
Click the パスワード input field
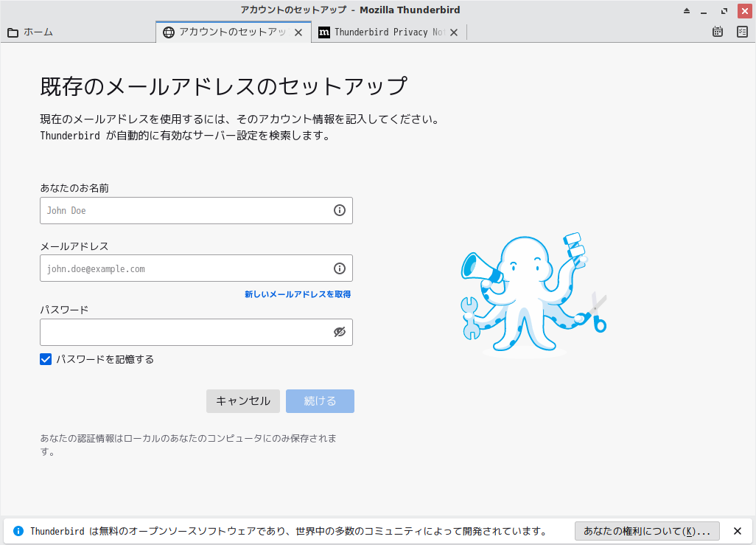click(196, 332)
